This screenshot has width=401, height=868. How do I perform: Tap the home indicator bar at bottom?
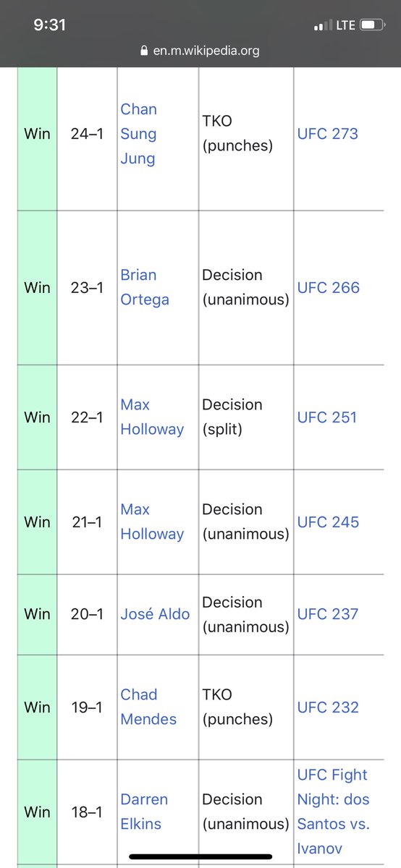coord(200,857)
